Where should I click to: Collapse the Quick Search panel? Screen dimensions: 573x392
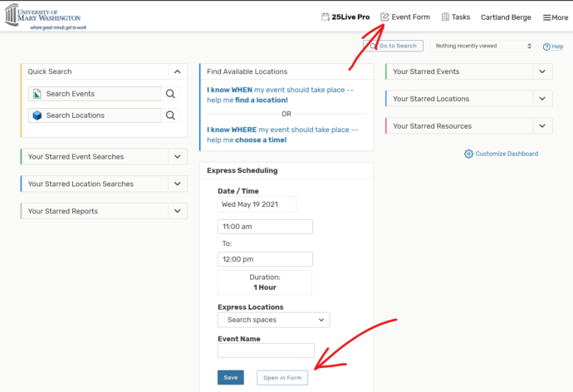pos(177,71)
